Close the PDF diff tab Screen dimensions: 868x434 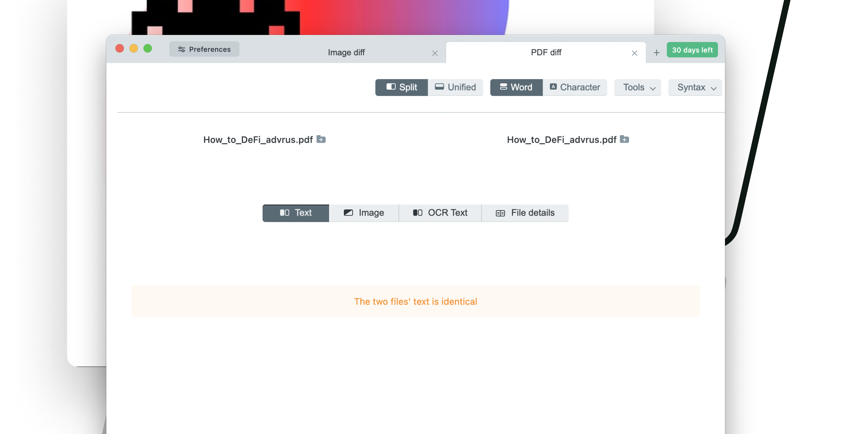pos(634,53)
